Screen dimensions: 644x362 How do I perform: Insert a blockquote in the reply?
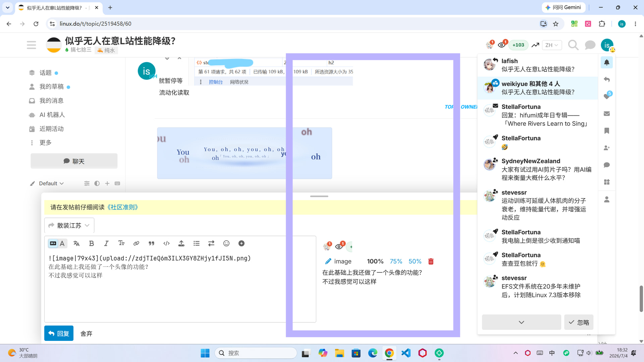151,243
